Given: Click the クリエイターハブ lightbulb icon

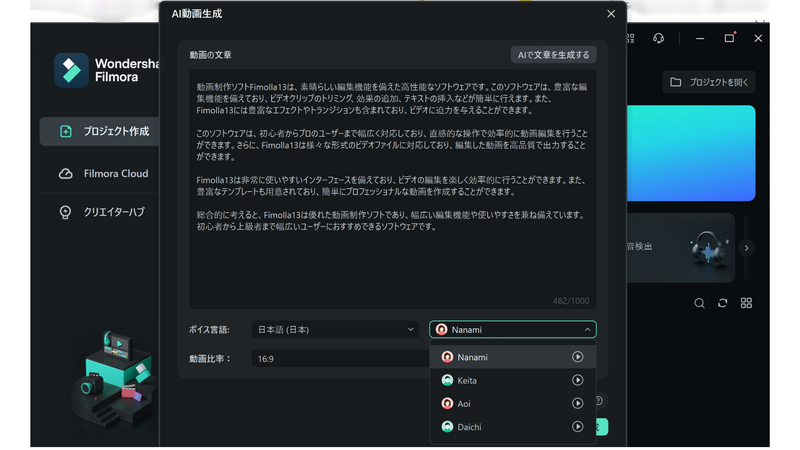Looking at the screenshot, I should click(x=65, y=212).
